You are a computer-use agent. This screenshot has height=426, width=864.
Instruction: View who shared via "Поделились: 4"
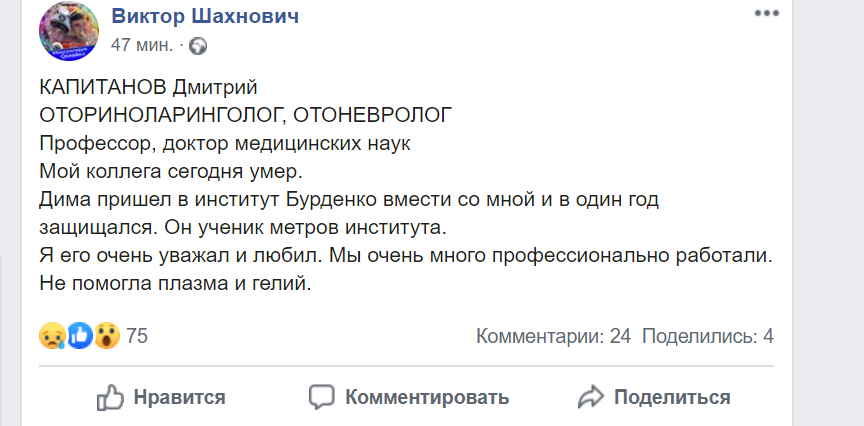coord(707,336)
